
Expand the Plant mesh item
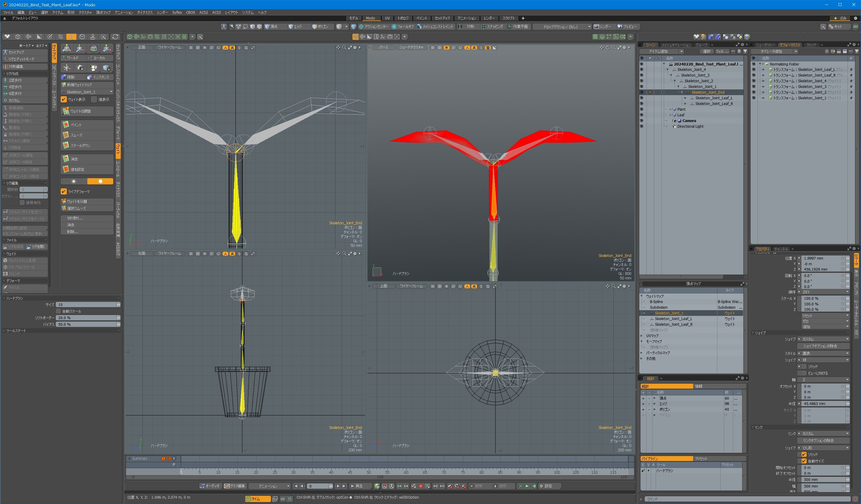click(670, 109)
